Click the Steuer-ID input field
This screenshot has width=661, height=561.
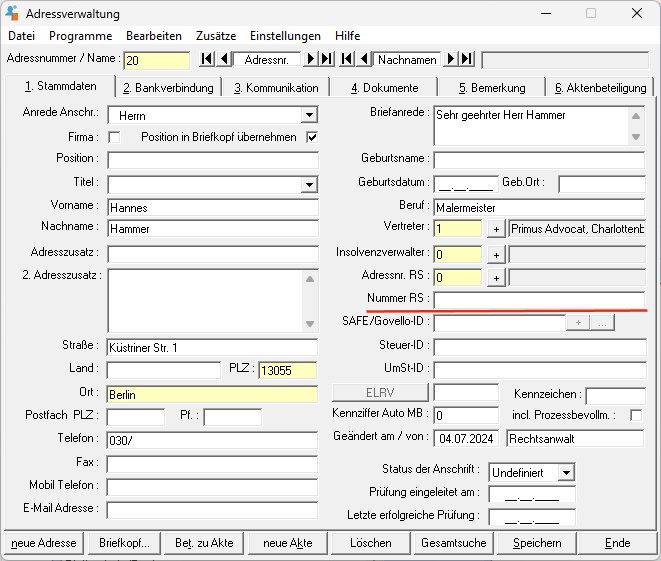540,347
